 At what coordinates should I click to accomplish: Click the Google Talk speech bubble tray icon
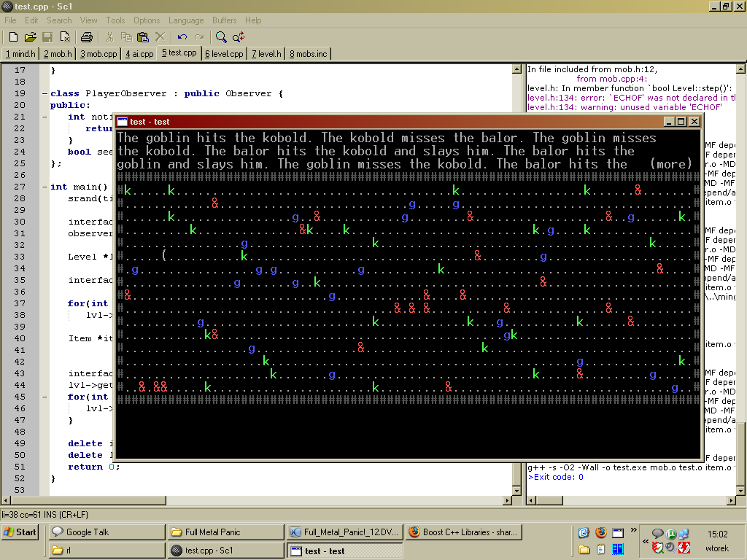pos(658,534)
